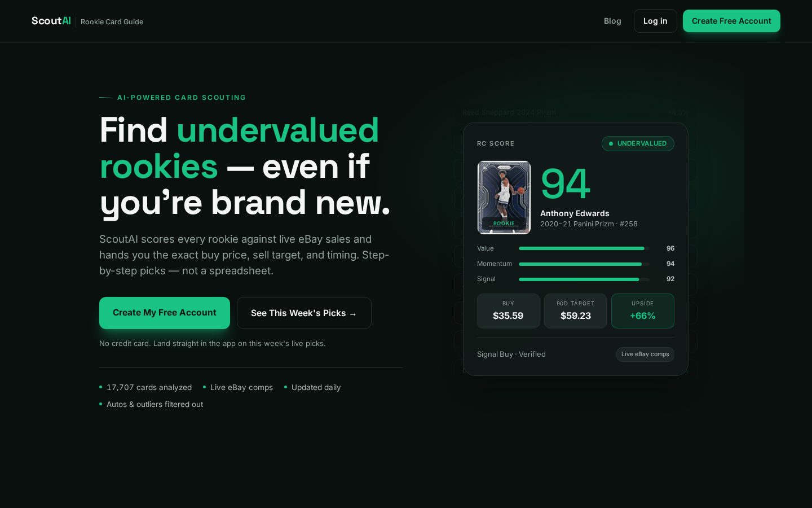Click the AI-POWERED CARD SCOUTING label

[182, 98]
